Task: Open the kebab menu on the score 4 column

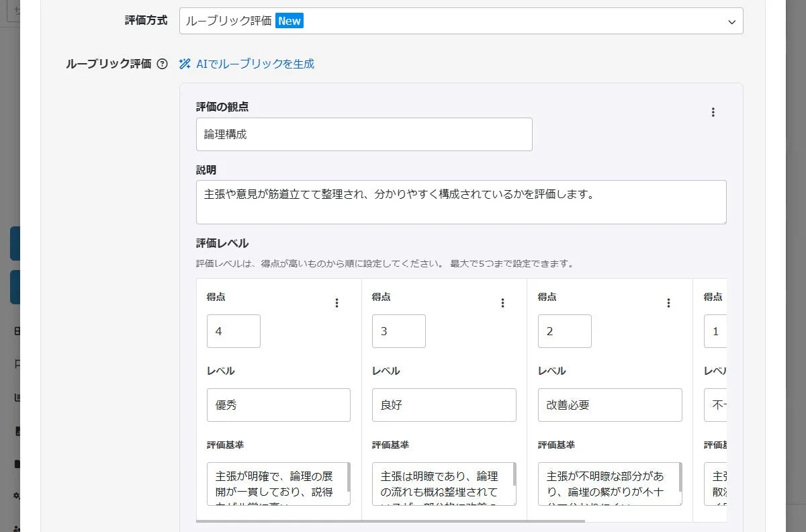Action: point(337,303)
